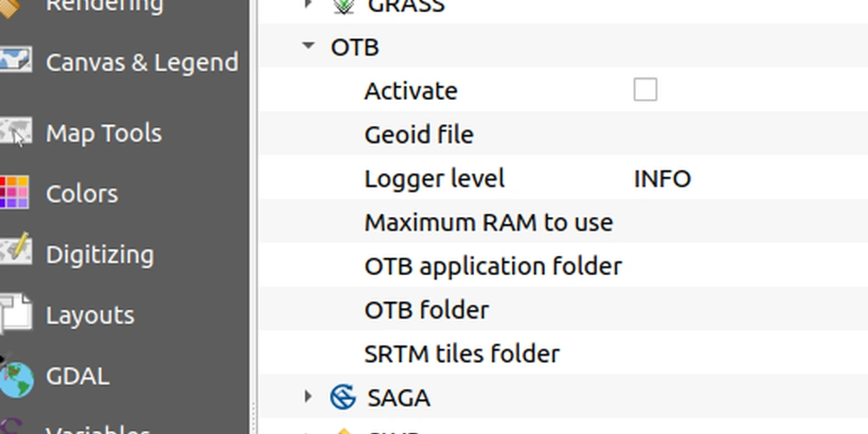Click the OTB application folder setting
This screenshot has width=868, height=434.
(x=492, y=266)
